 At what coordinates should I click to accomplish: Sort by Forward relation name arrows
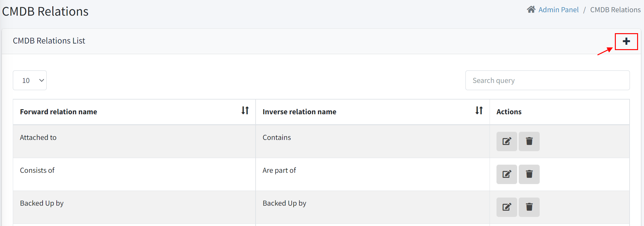(x=245, y=110)
